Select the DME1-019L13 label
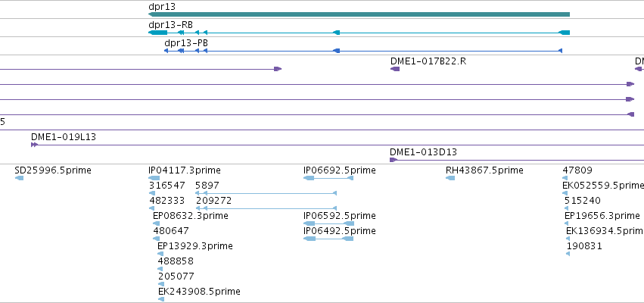The image size is (644, 303). [x=64, y=137]
